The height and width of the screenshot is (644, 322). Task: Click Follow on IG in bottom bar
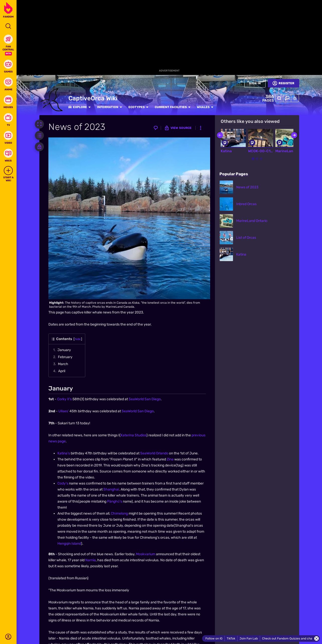(214, 638)
